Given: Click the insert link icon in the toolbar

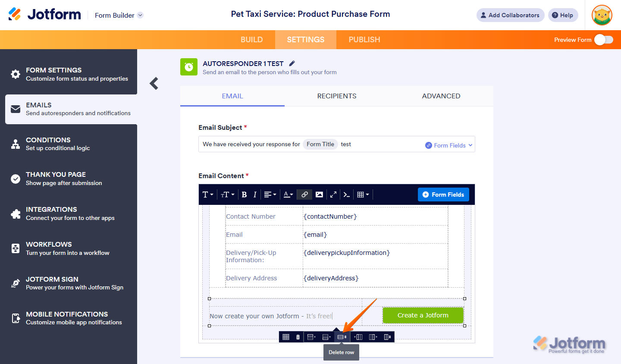Looking at the screenshot, I should (x=304, y=195).
